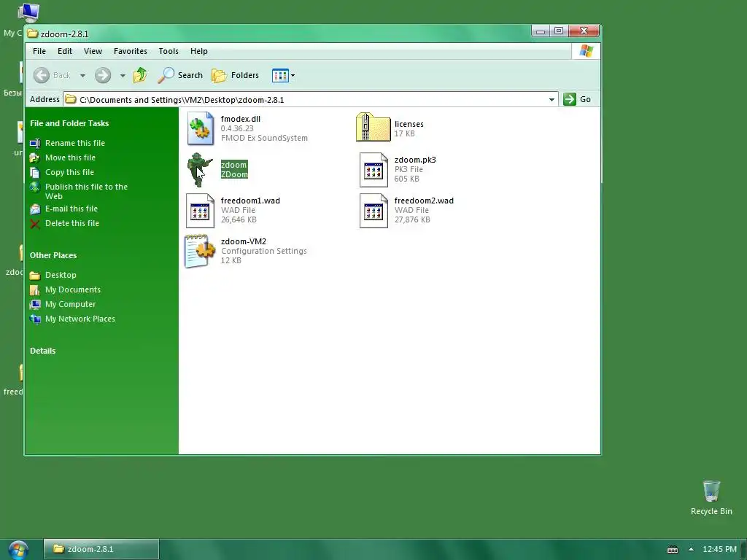Open the Views icon in toolbar
Image resolution: width=747 pixels, height=560 pixels.
point(280,75)
